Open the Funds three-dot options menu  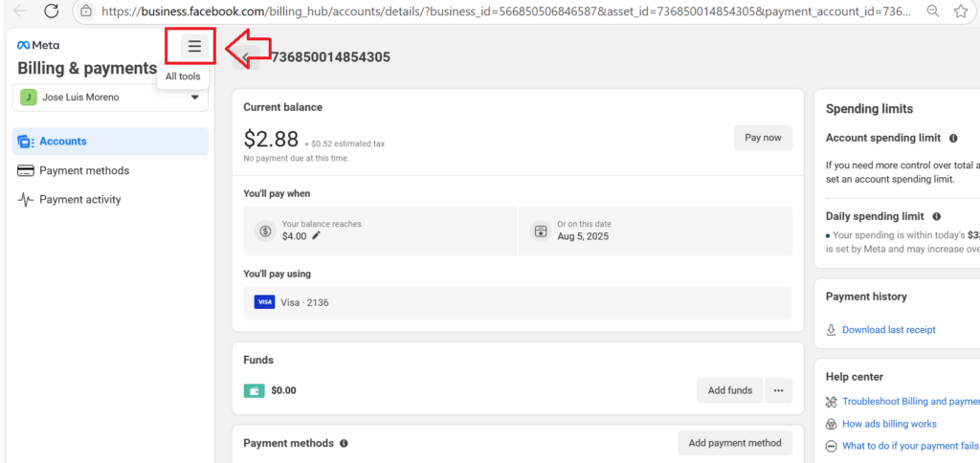pos(778,390)
